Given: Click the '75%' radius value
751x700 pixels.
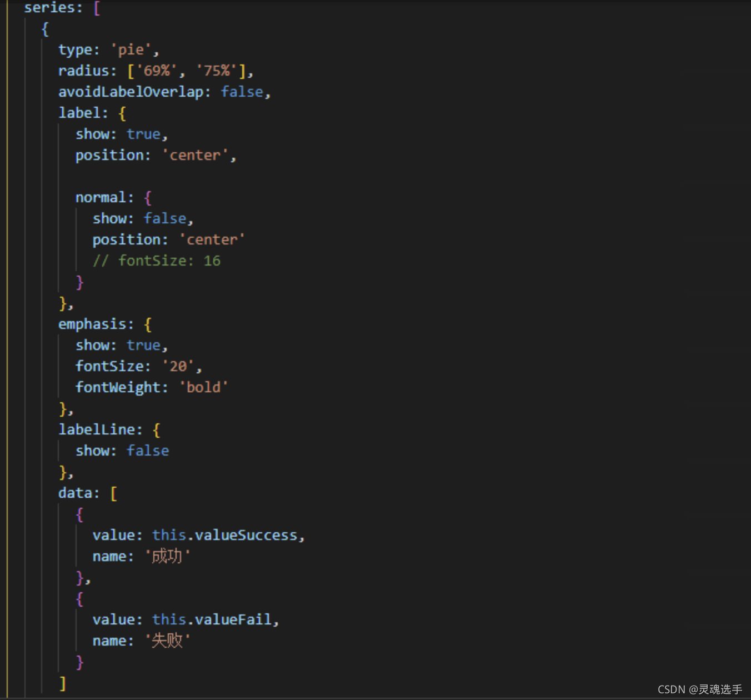Looking at the screenshot, I should pos(217,71).
